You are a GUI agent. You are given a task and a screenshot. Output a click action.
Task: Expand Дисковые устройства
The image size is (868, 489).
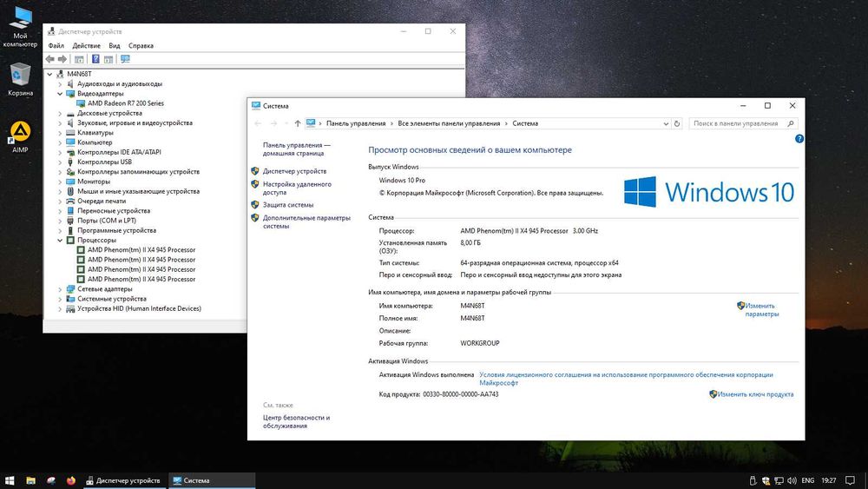[x=60, y=114]
